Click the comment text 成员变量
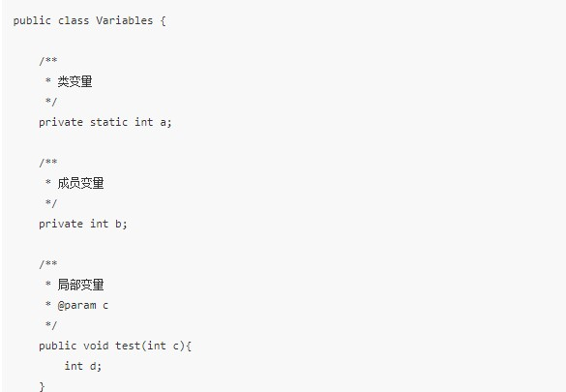This screenshot has height=392, width=566. point(80,183)
